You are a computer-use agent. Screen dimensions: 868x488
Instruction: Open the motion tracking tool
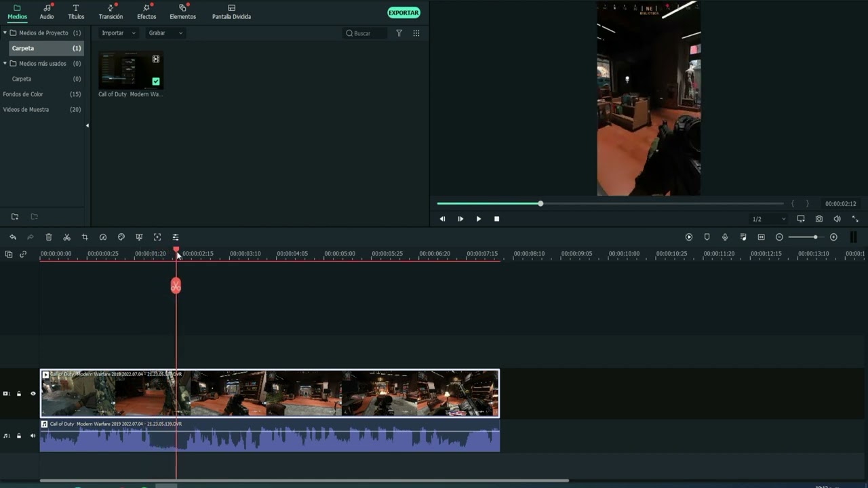point(157,237)
